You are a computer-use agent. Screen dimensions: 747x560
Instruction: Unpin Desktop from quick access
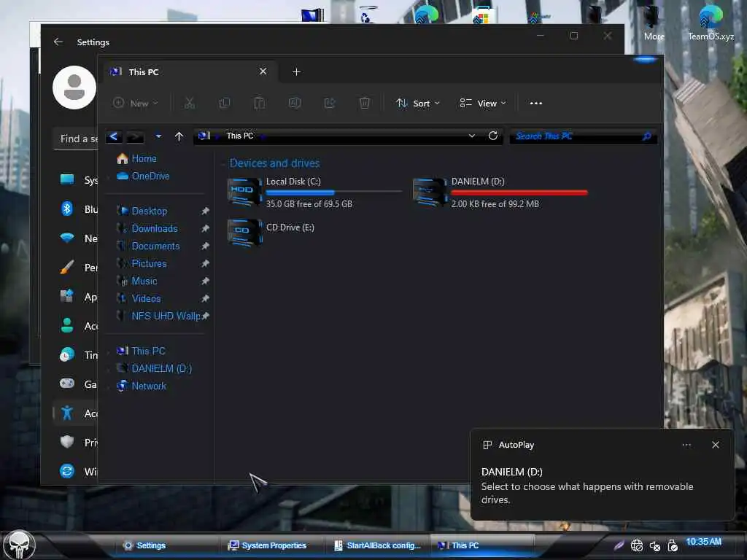pyautogui.click(x=205, y=211)
